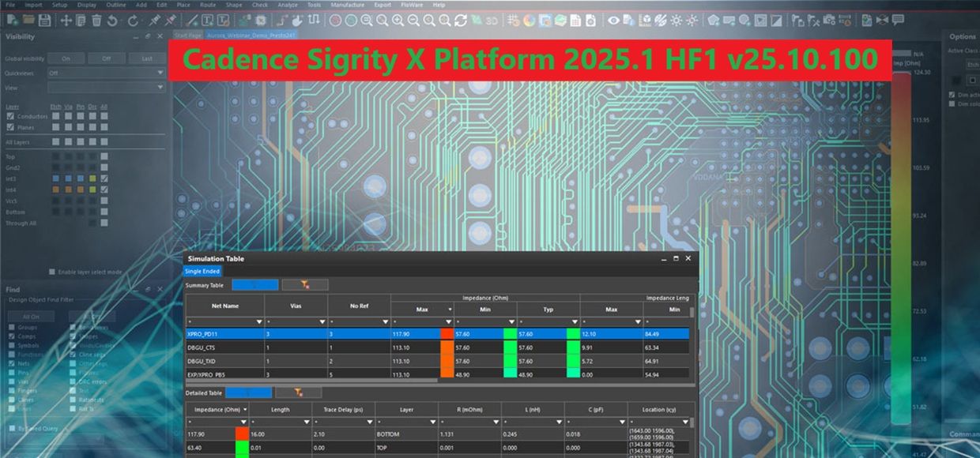Click the 3D view toolbar icon
This screenshot has width=980, height=458.
tap(493, 20)
